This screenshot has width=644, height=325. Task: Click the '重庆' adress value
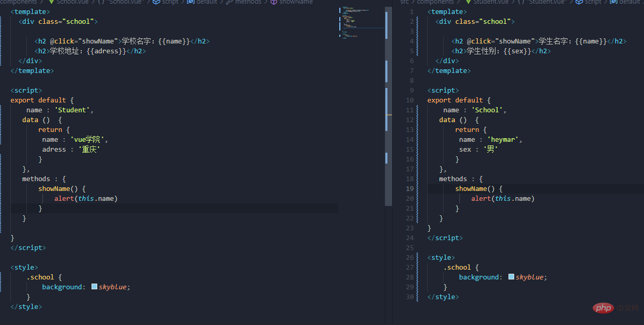(89, 149)
